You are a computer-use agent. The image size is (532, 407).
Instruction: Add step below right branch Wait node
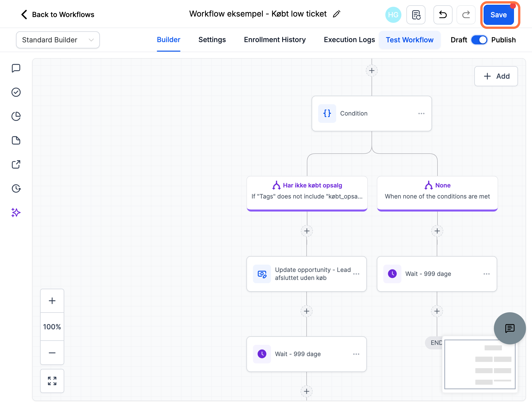(x=437, y=311)
